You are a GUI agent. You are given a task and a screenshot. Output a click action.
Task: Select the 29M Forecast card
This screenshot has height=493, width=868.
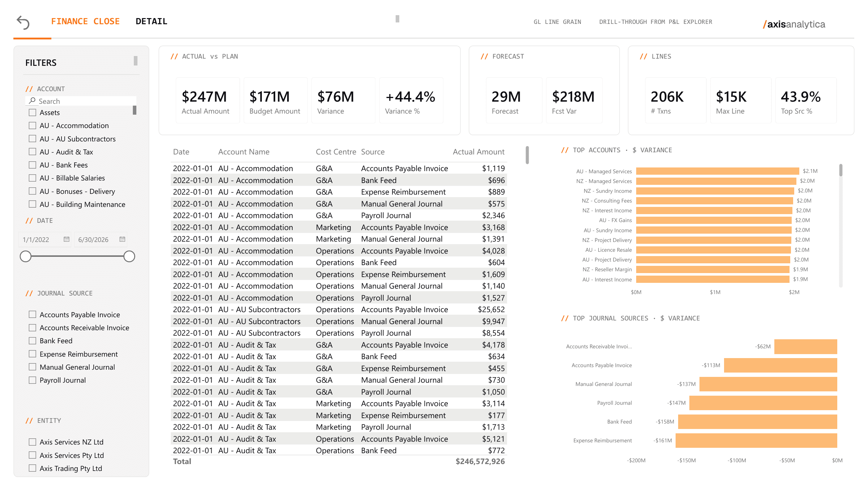point(514,100)
